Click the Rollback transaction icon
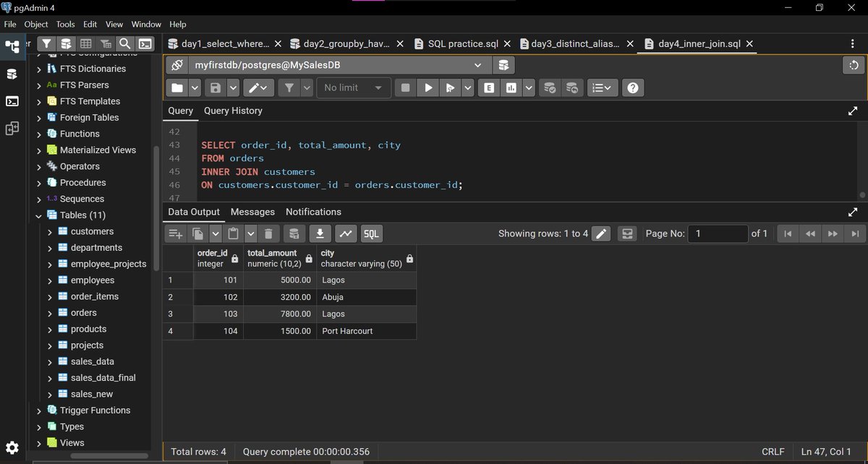This screenshot has height=464, width=868. (572, 87)
